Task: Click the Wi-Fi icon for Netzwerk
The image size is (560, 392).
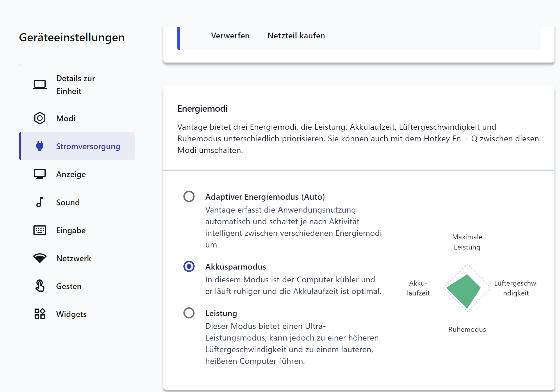Action: pos(40,258)
